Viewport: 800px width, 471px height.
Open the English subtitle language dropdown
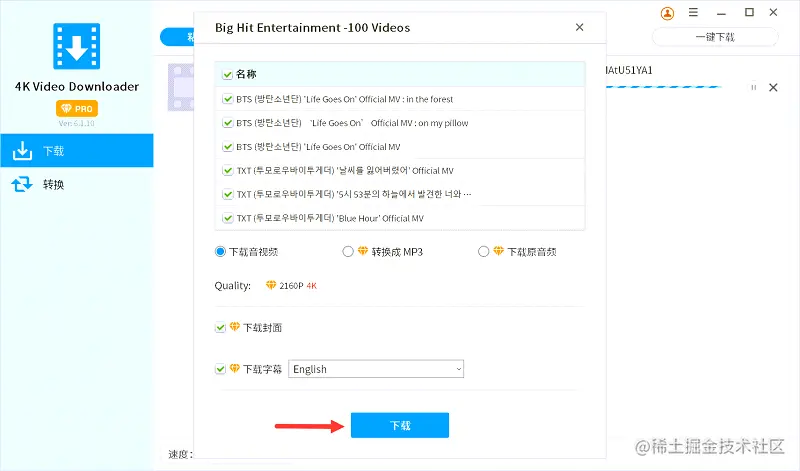point(376,369)
